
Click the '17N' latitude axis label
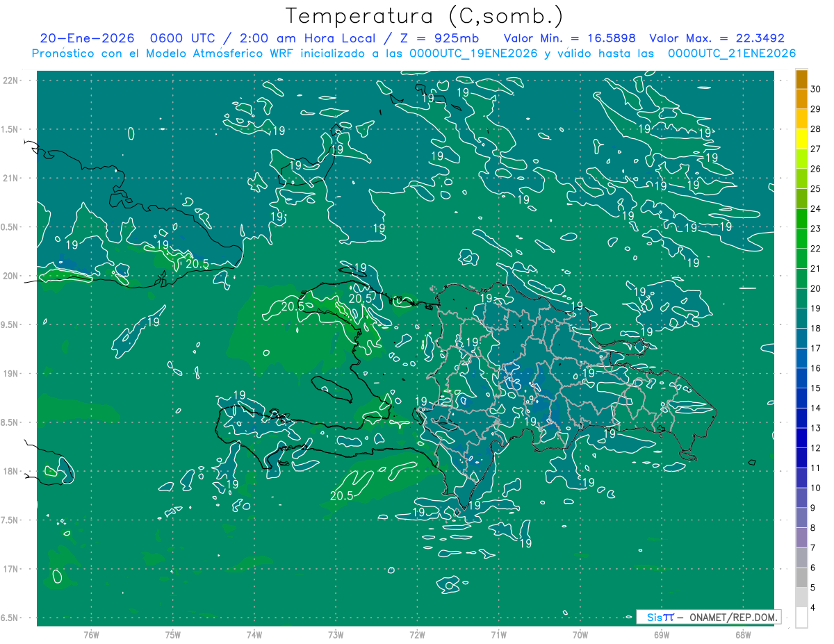11,569
